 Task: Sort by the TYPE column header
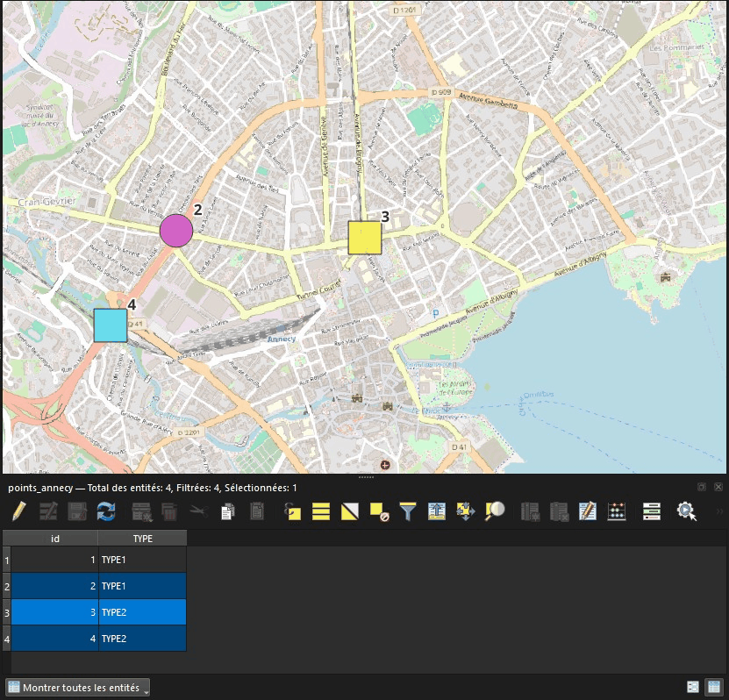(143, 539)
